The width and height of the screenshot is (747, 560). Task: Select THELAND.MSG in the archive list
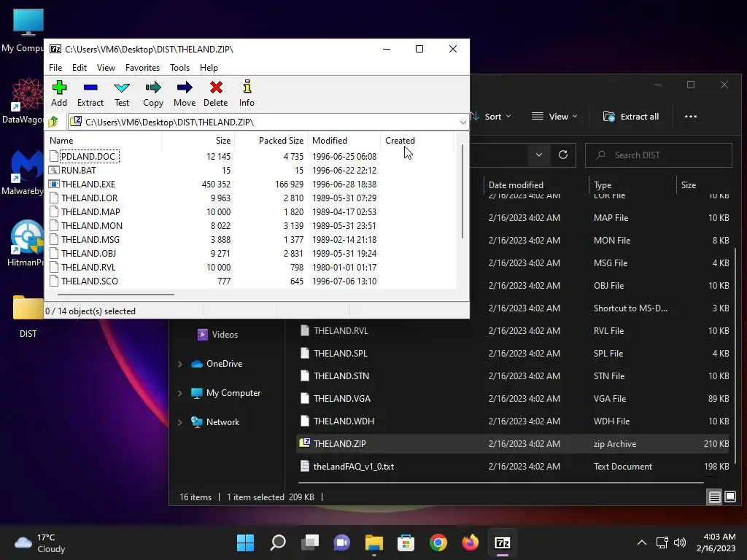[90, 239]
